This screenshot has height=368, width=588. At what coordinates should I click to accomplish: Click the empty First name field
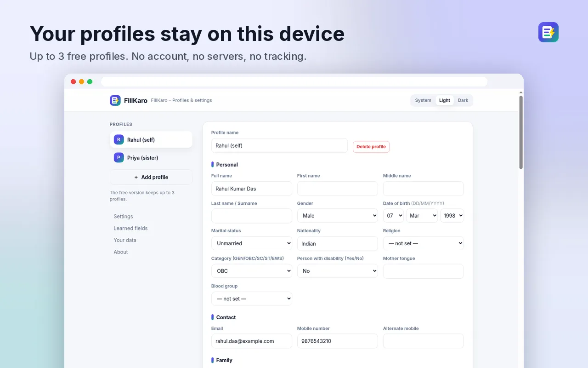point(338,189)
